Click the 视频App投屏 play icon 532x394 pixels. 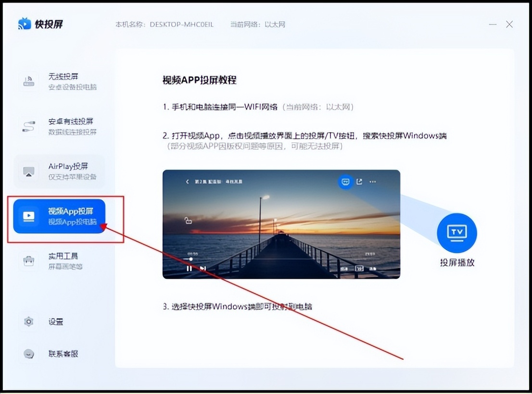29,216
